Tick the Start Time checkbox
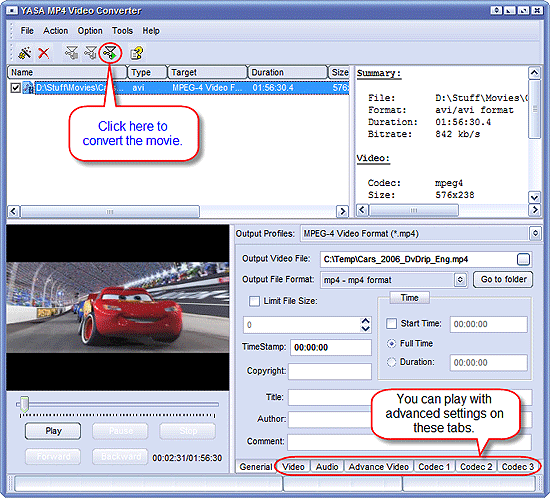The image size is (550, 498). click(391, 323)
